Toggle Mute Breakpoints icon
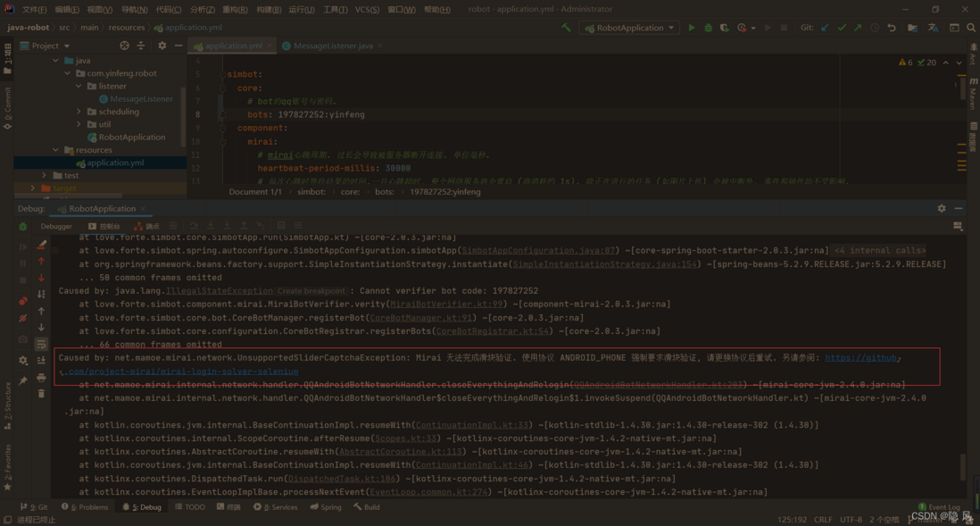 click(23, 318)
